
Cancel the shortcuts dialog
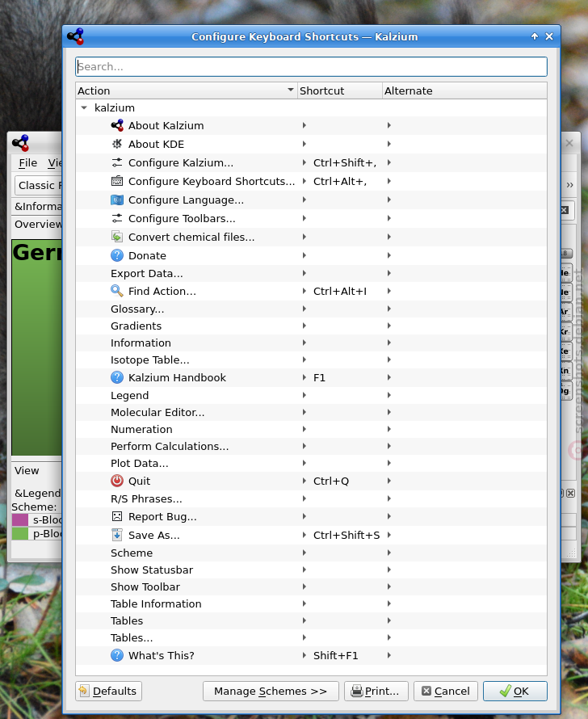click(446, 691)
